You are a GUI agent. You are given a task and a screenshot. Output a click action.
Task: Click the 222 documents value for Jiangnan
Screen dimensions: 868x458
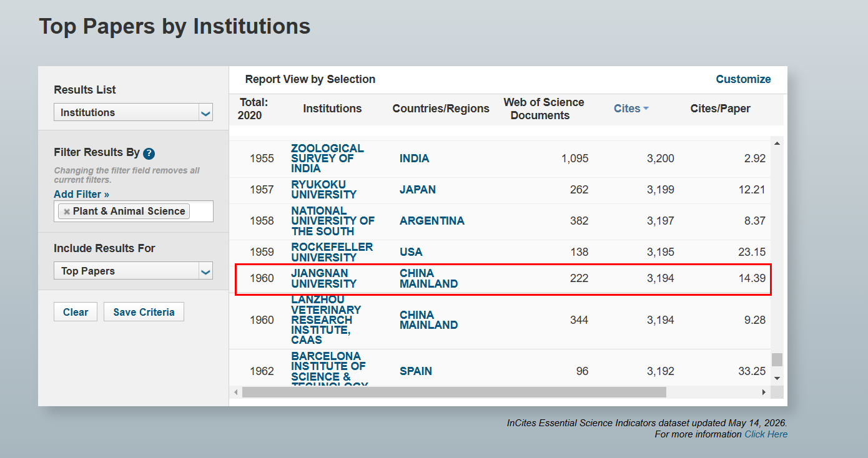pos(579,278)
